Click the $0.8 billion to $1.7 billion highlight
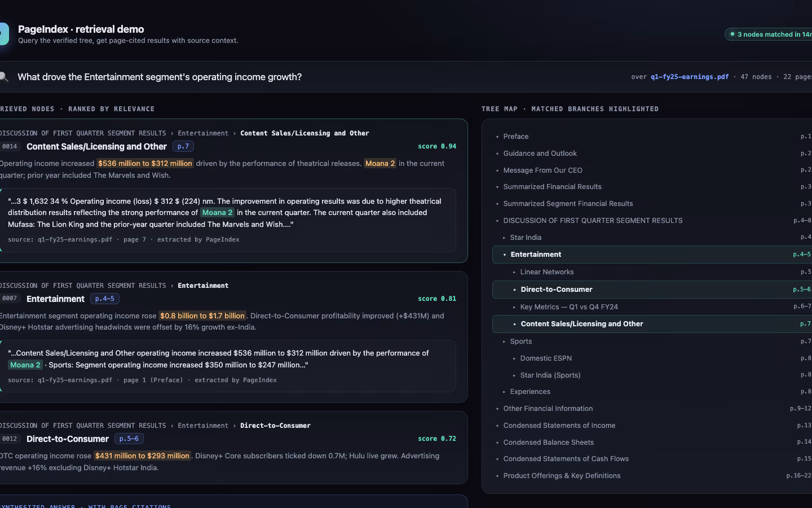Screen dimensions: 812x508 202,316
